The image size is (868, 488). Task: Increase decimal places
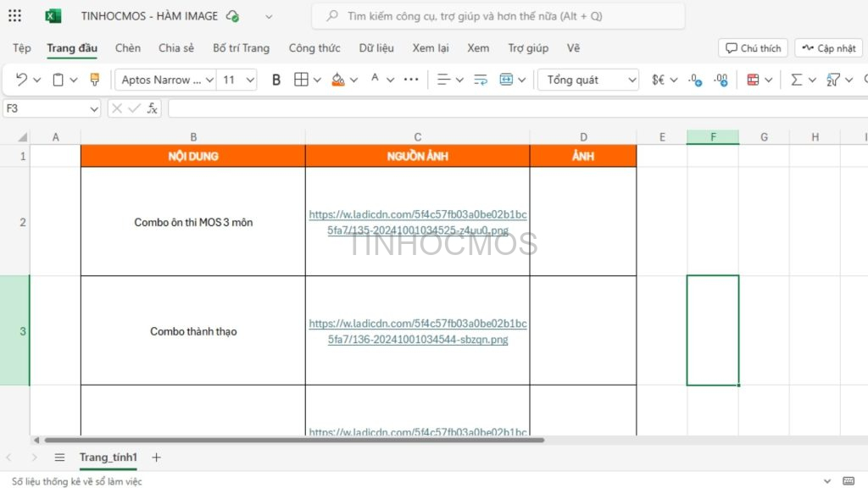coord(721,80)
